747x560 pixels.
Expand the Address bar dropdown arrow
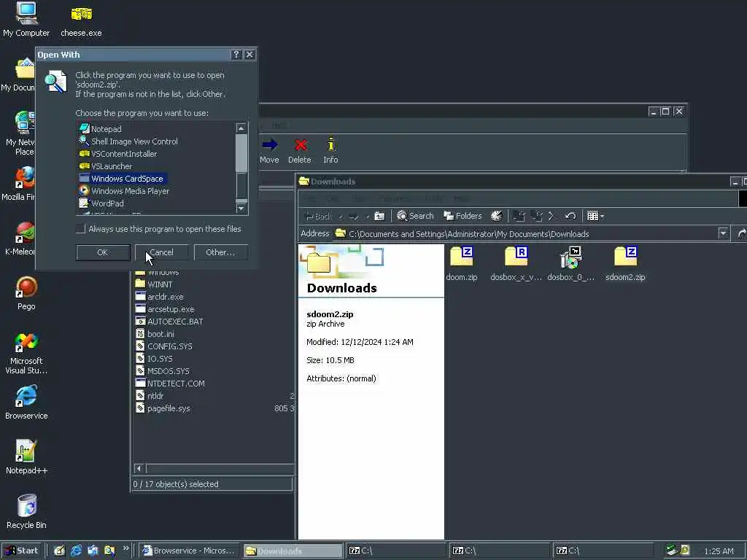(x=723, y=234)
